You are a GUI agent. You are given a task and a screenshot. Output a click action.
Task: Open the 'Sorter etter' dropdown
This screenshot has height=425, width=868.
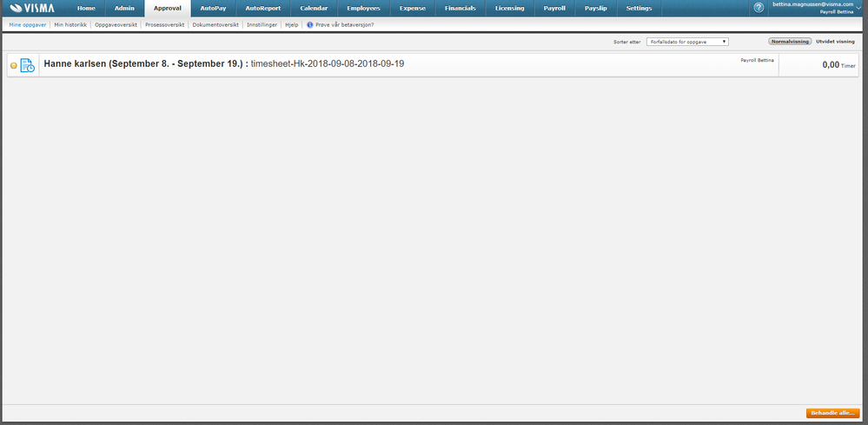pos(687,42)
